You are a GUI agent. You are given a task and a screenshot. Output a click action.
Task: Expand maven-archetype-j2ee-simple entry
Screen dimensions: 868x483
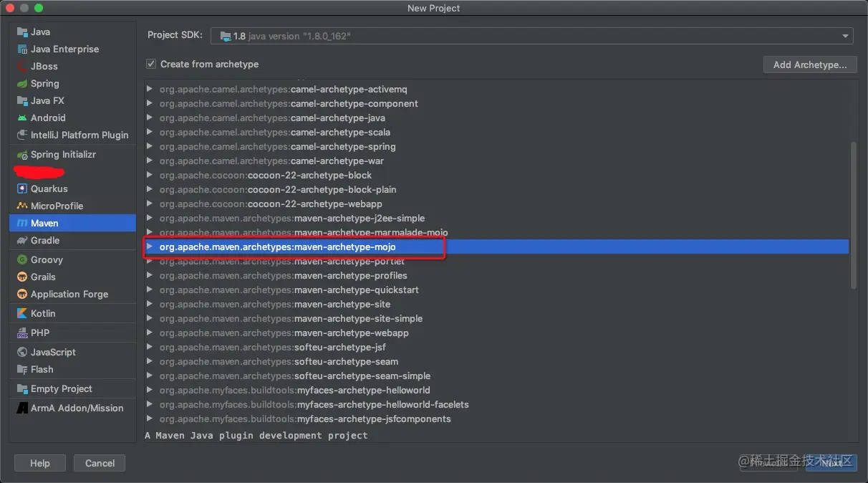click(150, 219)
